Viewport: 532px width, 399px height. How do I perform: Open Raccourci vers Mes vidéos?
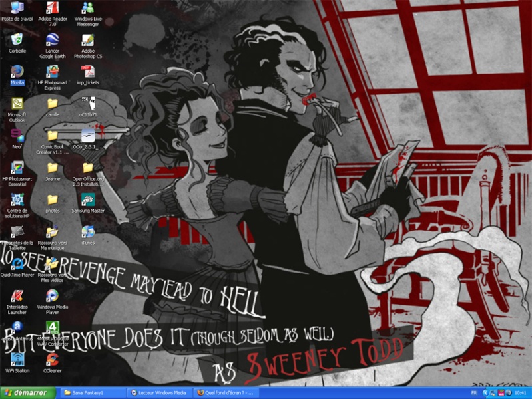click(x=52, y=270)
